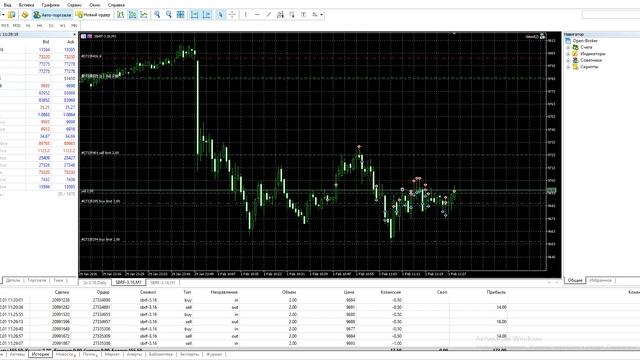Zoom in on the chart
Image resolution: width=640 pixels, height=360 pixels.
[x=157, y=15]
